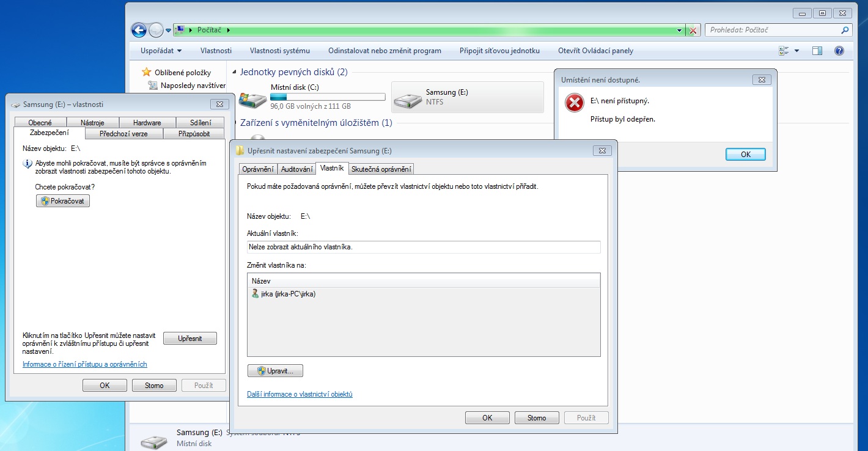The image size is (868, 451).
Task: Switch to Oprávnění tab
Action: coord(257,169)
